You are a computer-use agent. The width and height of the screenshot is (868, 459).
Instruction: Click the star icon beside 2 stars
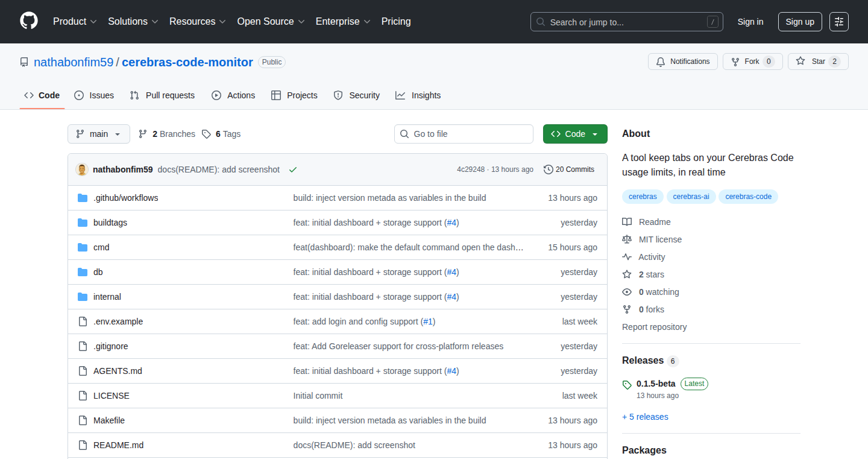627,274
